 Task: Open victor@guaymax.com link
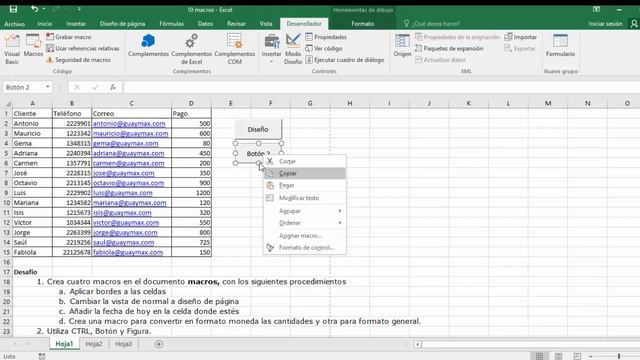126,222
